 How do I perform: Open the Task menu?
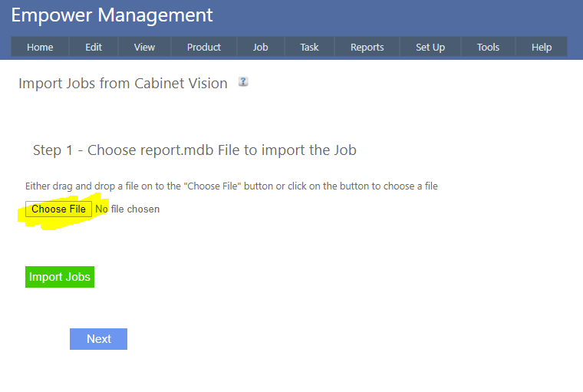coord(309,47)
